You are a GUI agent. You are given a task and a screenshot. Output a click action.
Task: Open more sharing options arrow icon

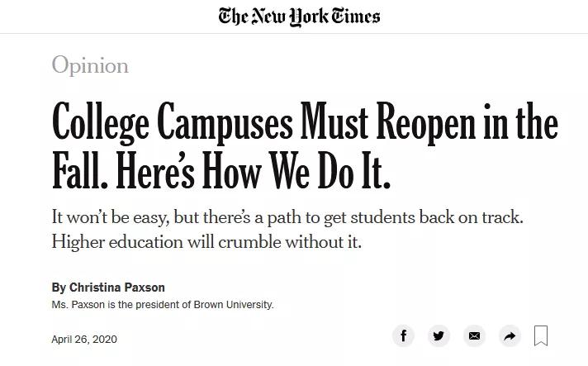click(x=510, y=335)
